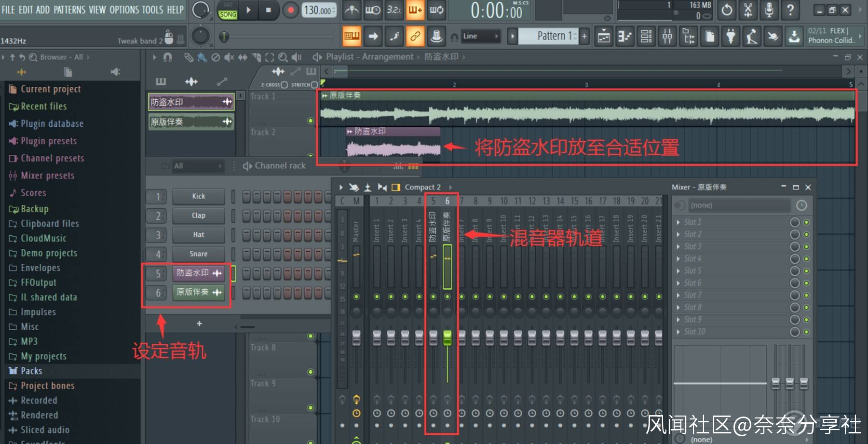Viewport: 868px width, 444px height.
Task: Open mixer input (none) dropdown
Action: point(739,205)
